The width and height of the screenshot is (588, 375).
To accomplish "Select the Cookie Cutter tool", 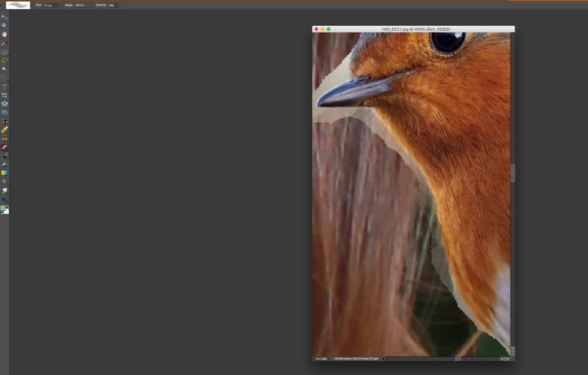I will (5, 104).
